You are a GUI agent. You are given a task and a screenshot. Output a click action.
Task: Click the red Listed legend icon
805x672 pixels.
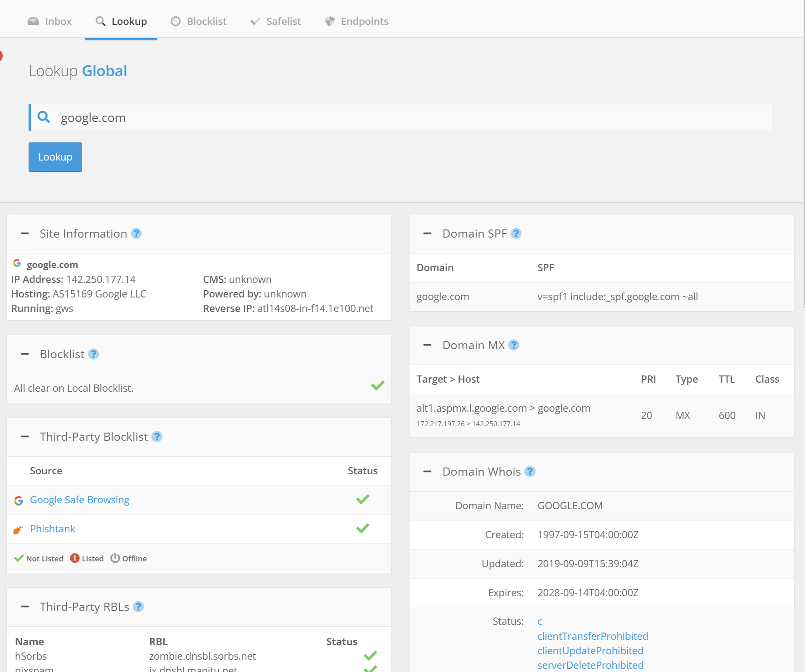(x=75, y=558)
